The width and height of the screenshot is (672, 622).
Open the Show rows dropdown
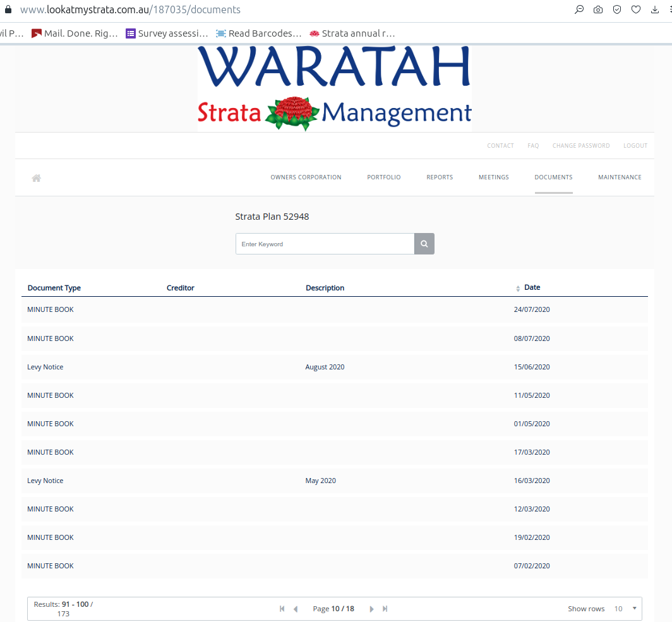pyautogui.click(x=625, y=609)
